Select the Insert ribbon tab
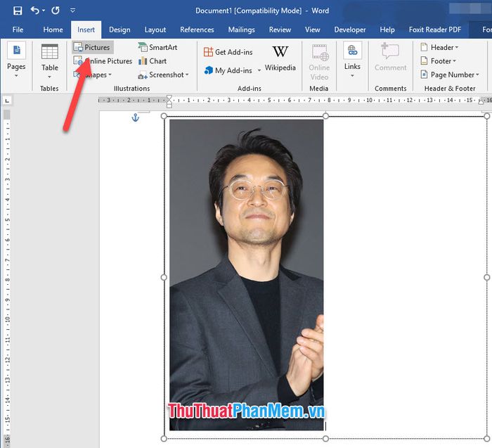492x448 pixels. click(x=86, y=30)
